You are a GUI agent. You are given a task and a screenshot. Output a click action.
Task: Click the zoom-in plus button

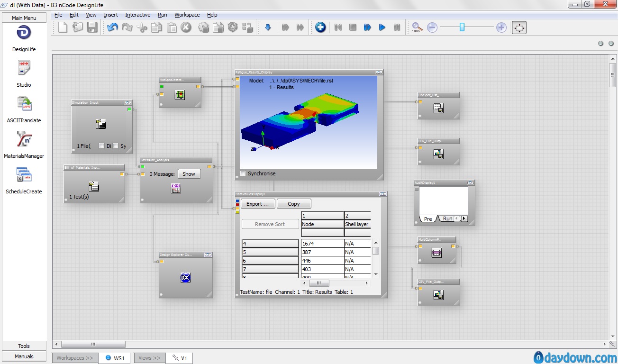[x=501, y=27]
